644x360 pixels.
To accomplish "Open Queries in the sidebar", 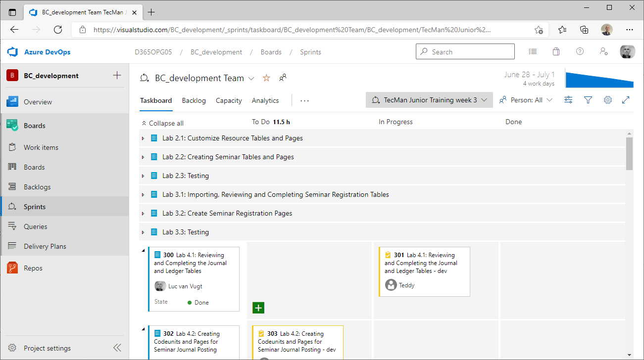I will [64, 226].
